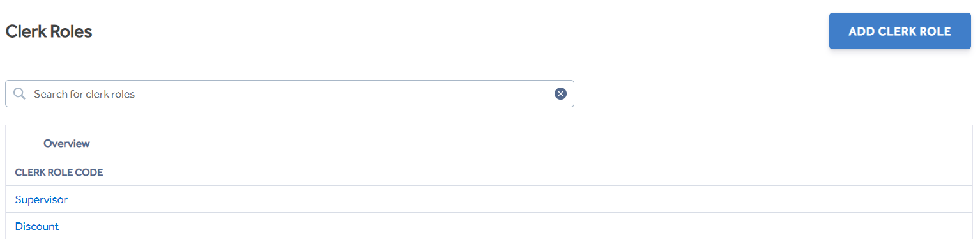Image resolution: width=980 pixels, height=239 pixels.
Task: Click the Clerk Roles page heading
Action: tap(49, 31)
